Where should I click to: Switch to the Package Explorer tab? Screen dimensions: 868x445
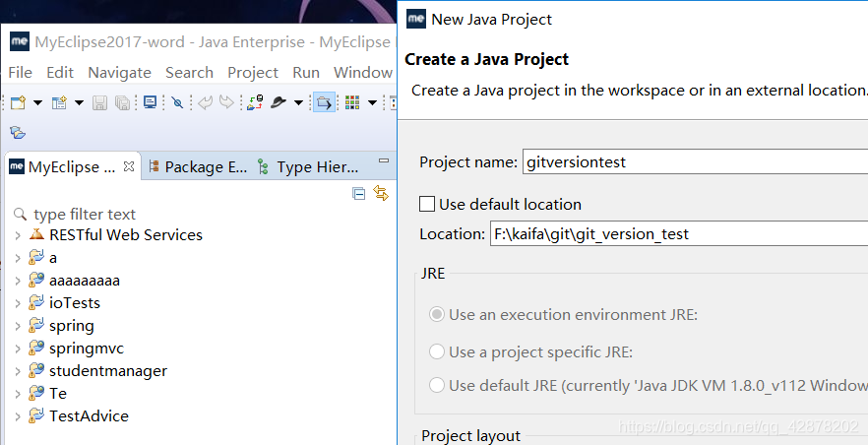pyautogui.click(x=198, y=166)
